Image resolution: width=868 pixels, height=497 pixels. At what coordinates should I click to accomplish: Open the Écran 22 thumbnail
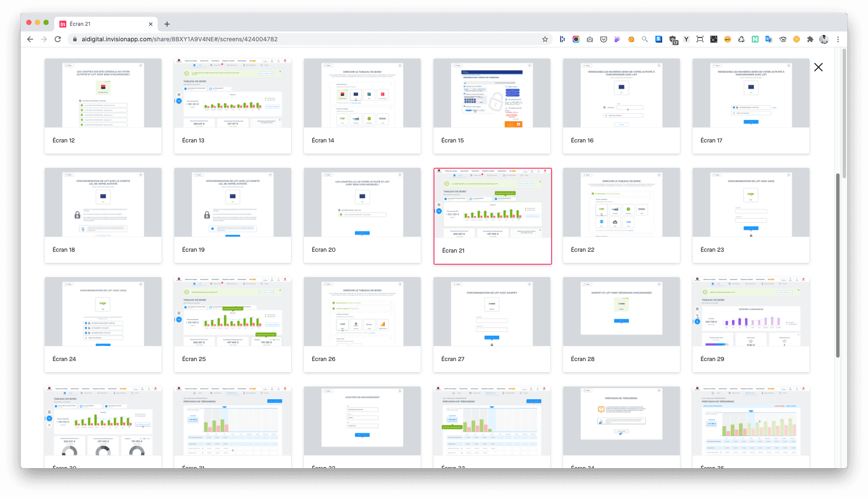tap(621, 215)
